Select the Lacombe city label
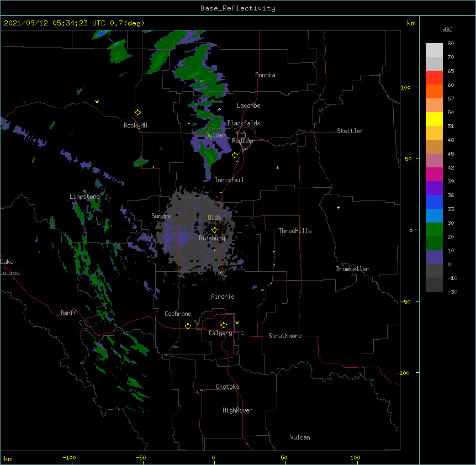The width and height of the screenshot is (476, 465). pyautogui.click(x=248, y=105)
